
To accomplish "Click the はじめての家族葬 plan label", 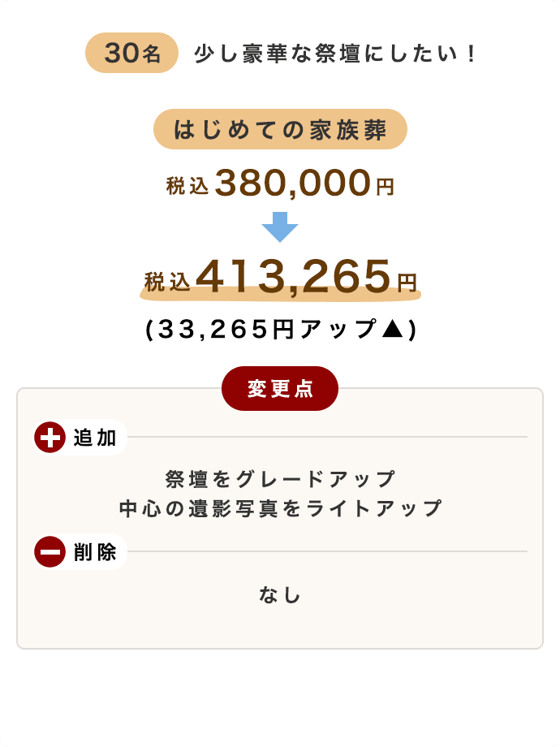I will pos(280,129).
